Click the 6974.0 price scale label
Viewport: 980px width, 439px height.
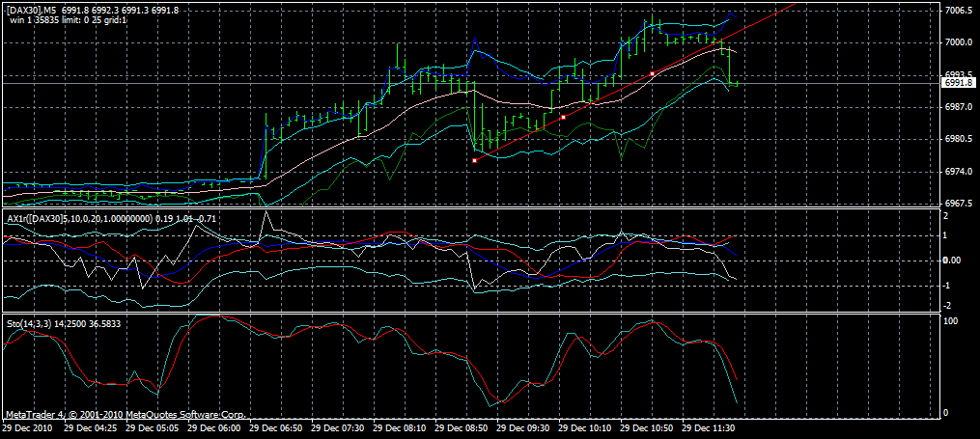pyautogui.click(x=957, y=172)
